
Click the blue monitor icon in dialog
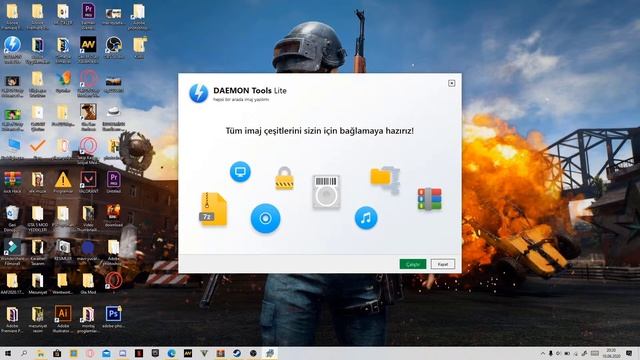[x=240, y=171]
